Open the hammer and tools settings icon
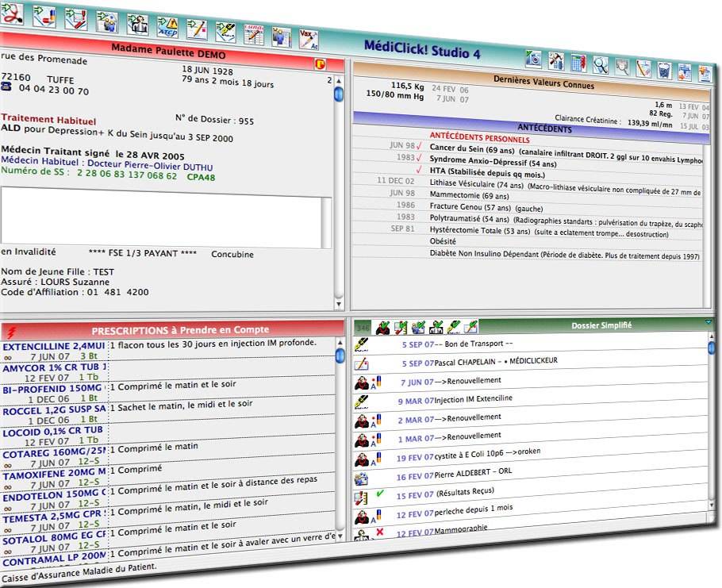Image resolution: width=722 pixels, height=588 pixels. point(556,60)
